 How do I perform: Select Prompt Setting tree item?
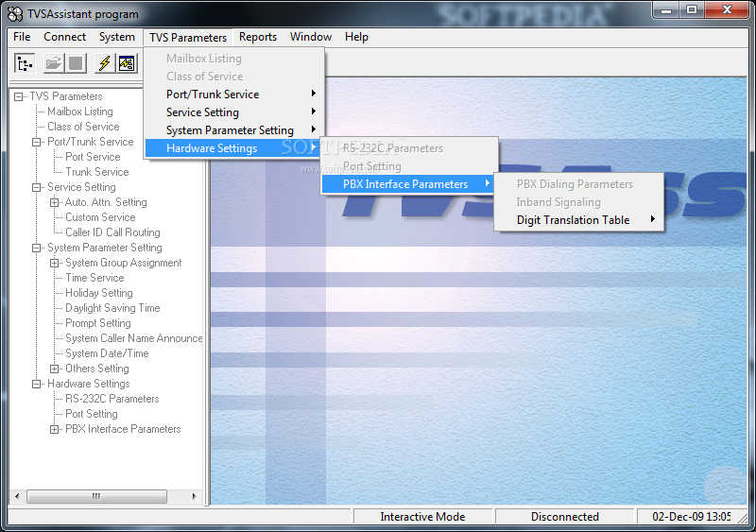pyautogui.click(x=98, y=323)
